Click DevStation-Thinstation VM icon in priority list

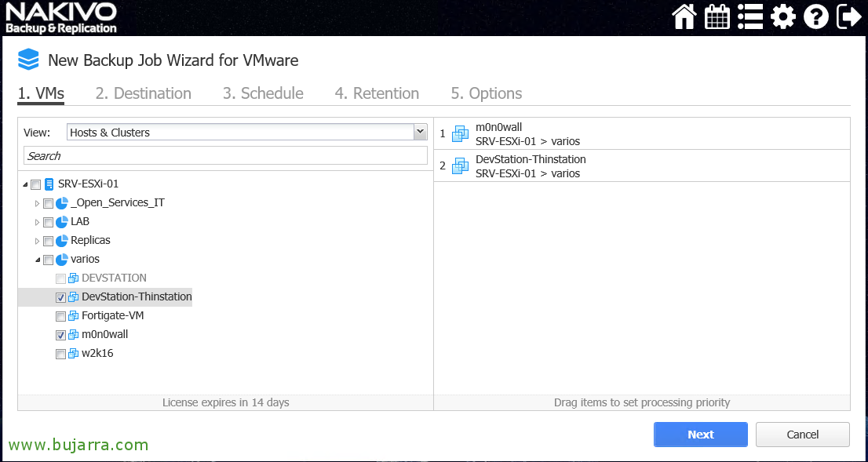pyautogui.click(x=460, y=166)
